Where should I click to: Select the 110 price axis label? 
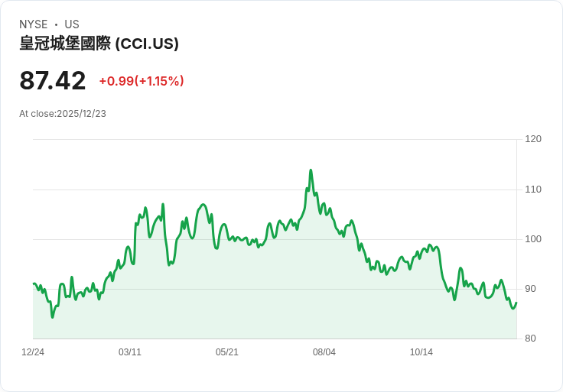point(533,190)
